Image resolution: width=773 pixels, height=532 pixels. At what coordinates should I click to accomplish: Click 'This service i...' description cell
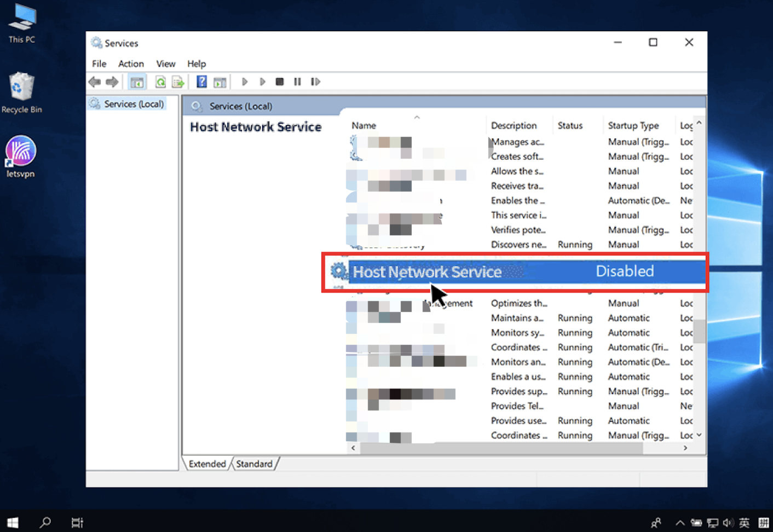518,216
